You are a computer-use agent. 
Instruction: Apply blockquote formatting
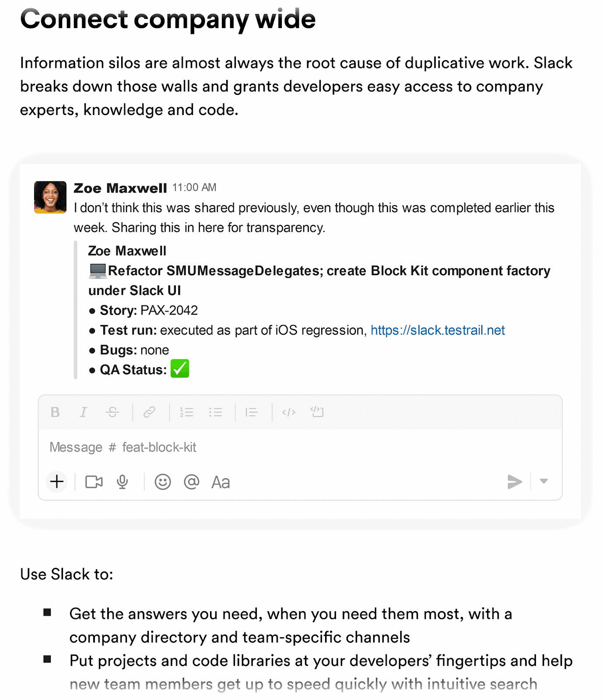point(251,412)
